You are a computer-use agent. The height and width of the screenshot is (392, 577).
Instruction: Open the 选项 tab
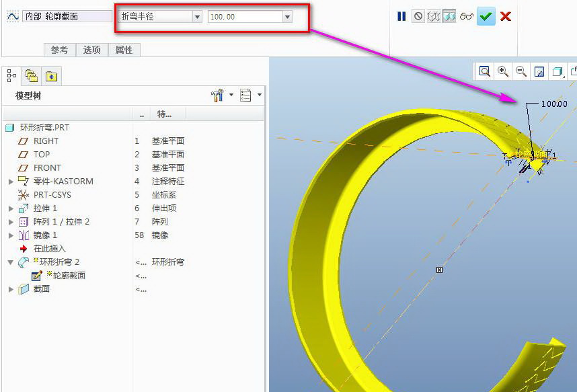[x=92, y=50]
